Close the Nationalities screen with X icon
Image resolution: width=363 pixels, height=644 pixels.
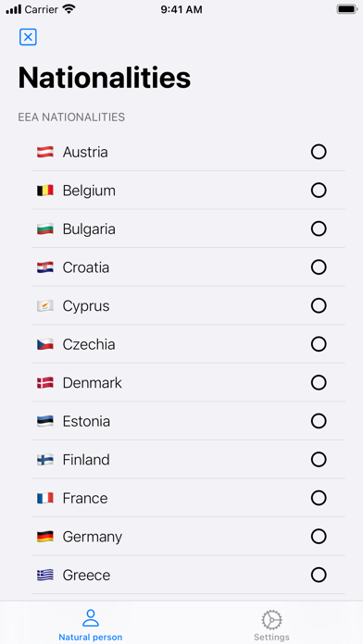tap(28, 37)
